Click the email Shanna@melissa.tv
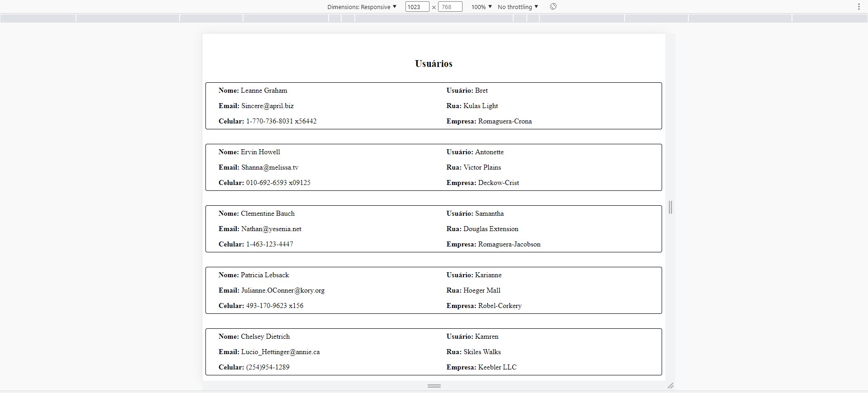The image size is (868, 393). click(x=270, y=167)
